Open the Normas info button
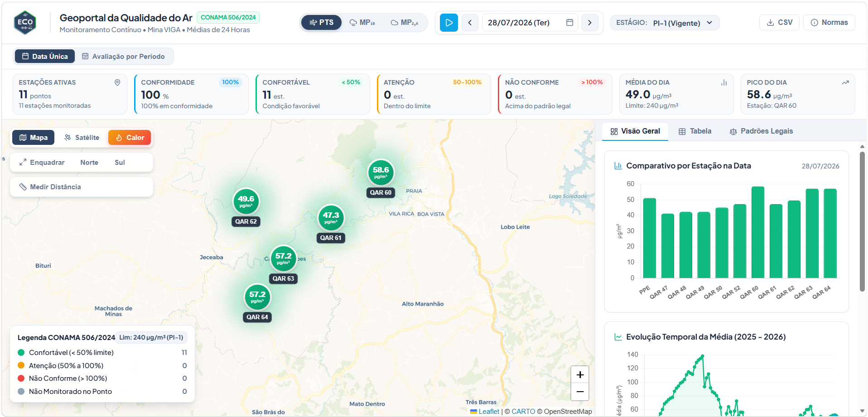This screenshot has height=417, width=868. [829, 23]
